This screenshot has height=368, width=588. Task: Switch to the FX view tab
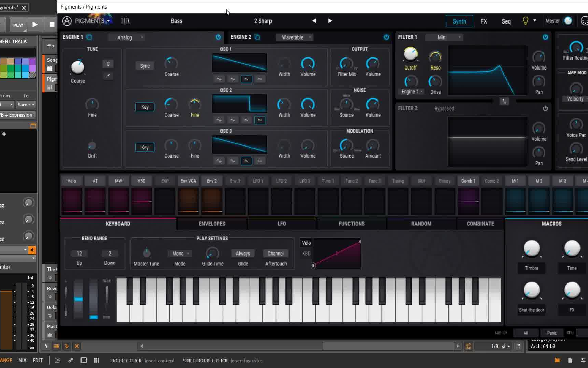click(x=484, y=21)
